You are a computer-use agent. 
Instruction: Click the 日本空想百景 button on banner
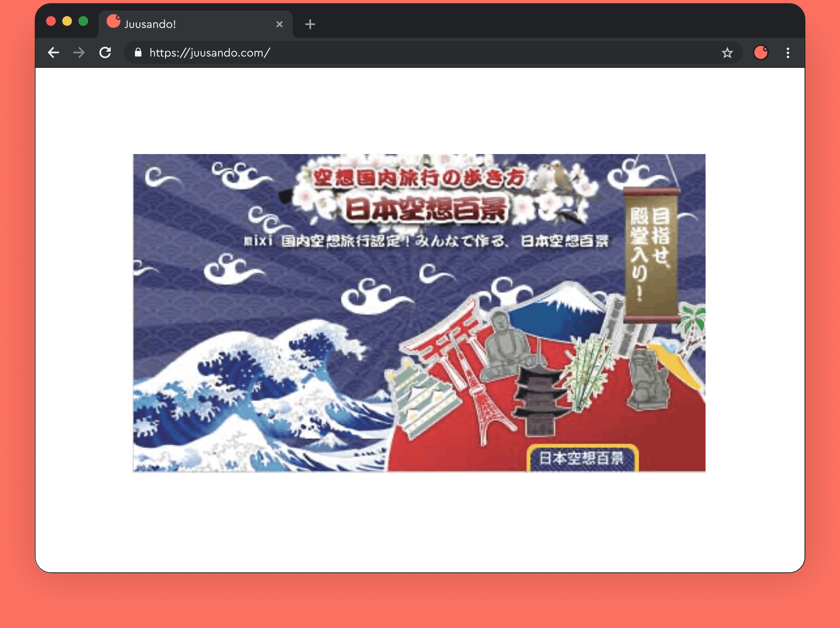(582, 458)
